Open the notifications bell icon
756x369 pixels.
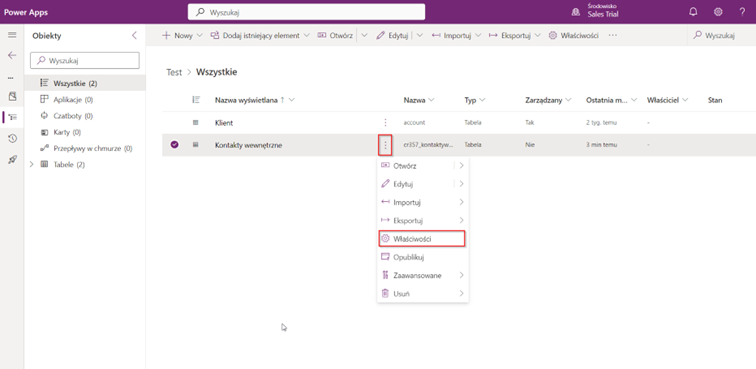tap(693, 12)
